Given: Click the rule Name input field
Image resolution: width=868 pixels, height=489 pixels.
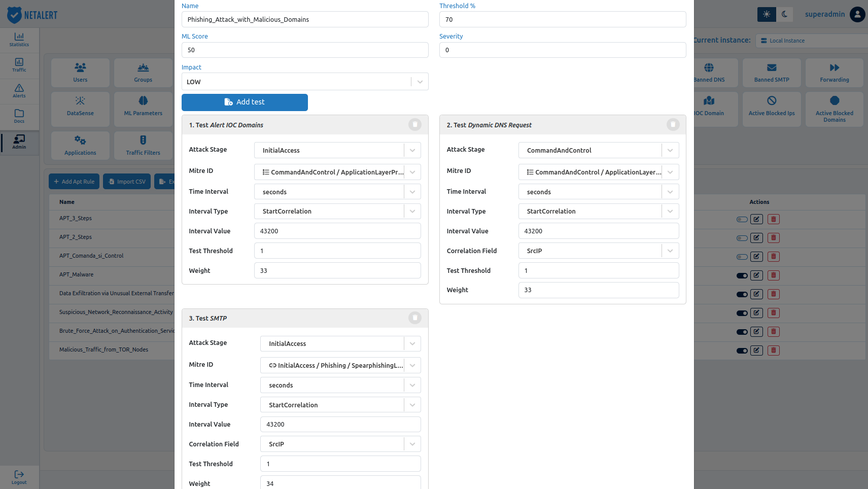Looking at the screenshot, I should point(305,19).
